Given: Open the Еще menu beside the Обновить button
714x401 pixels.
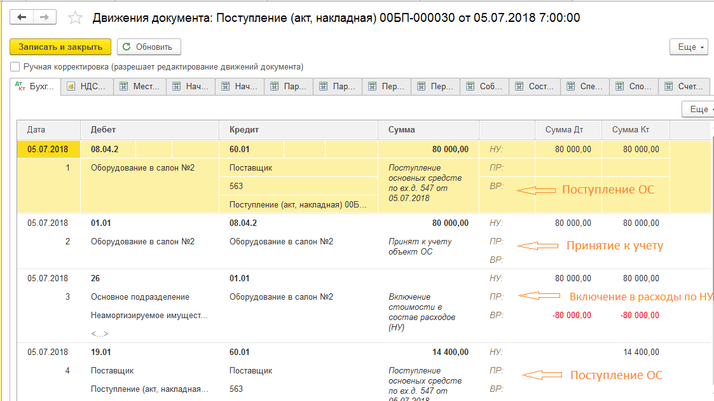Looking at the screenshot, I should 688,46.
